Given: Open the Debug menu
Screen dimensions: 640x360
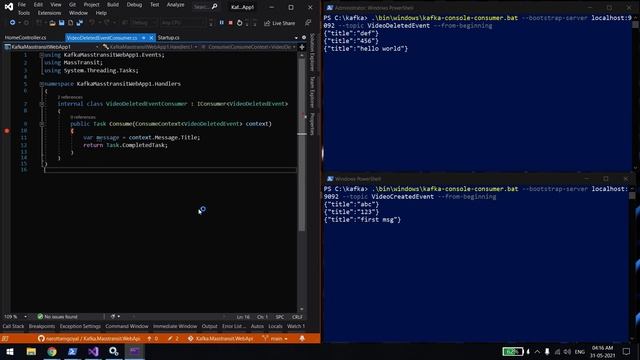Looking at the screenshot, I should click(x=134, y=5).
